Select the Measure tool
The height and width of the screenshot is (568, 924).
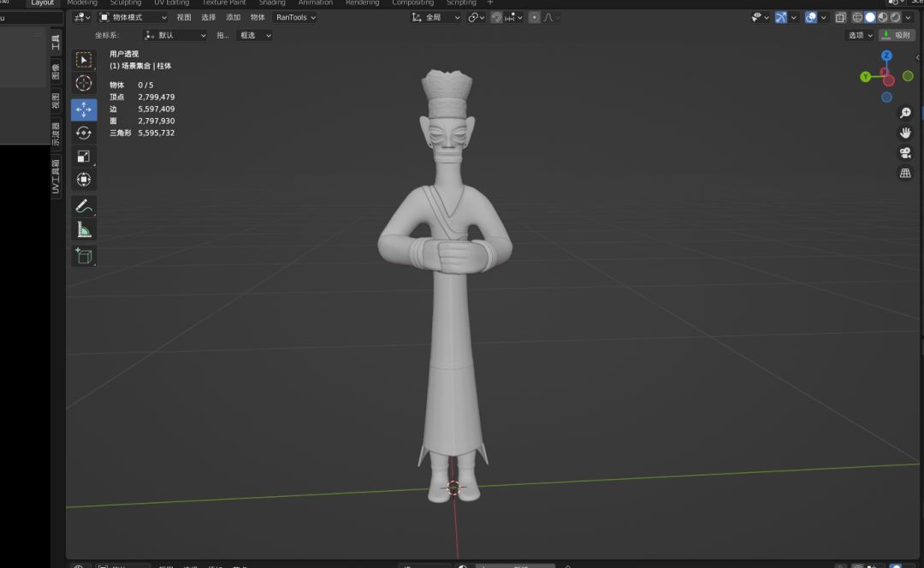(x=84, y=230)
